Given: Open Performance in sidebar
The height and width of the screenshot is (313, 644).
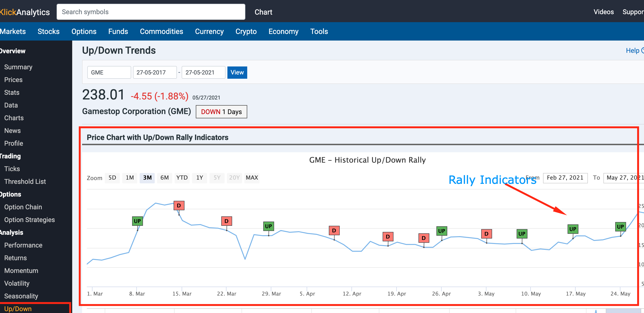Looking at the screenshot, I should [x=23, y=245].
